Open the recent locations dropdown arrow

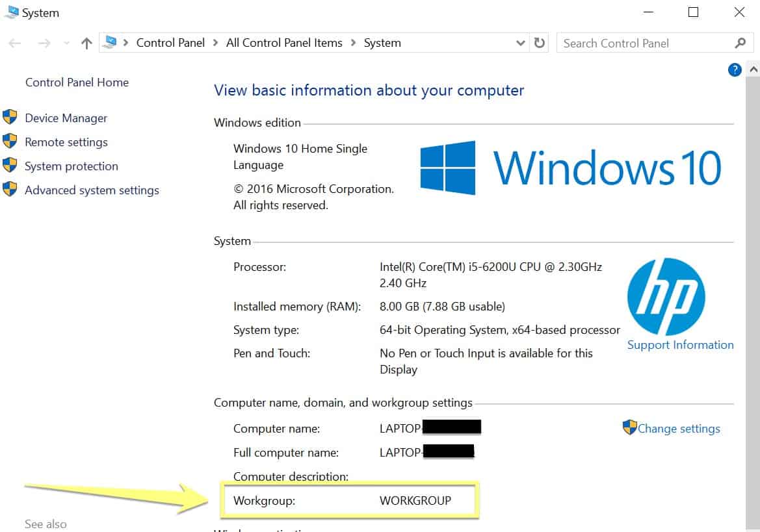tap(66, 44)
